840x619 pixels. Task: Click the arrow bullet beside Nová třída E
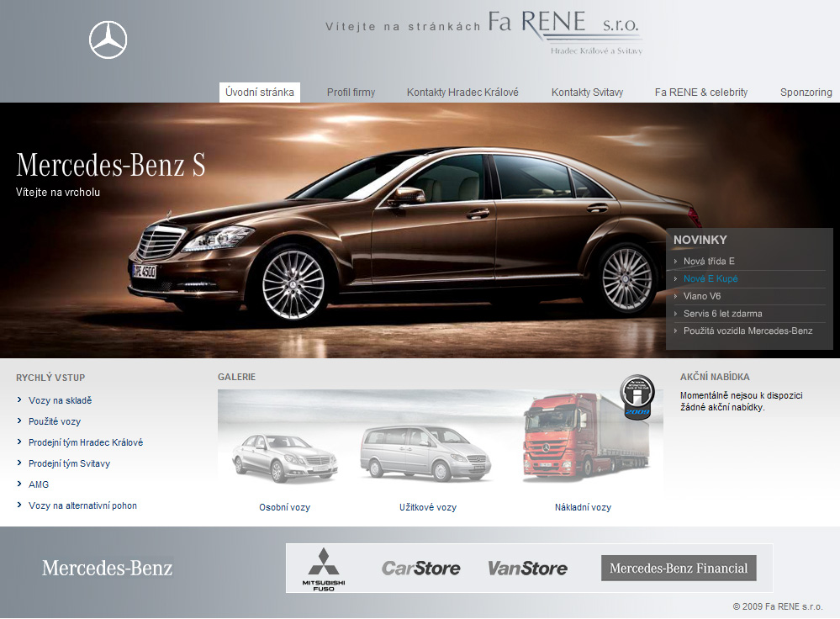[x=675, y=262]
